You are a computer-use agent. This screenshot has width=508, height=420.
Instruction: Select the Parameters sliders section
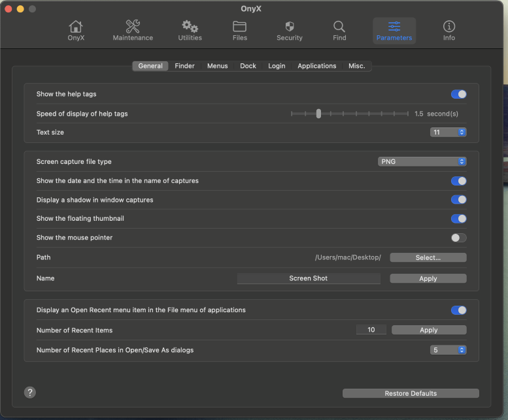point(394,31)
